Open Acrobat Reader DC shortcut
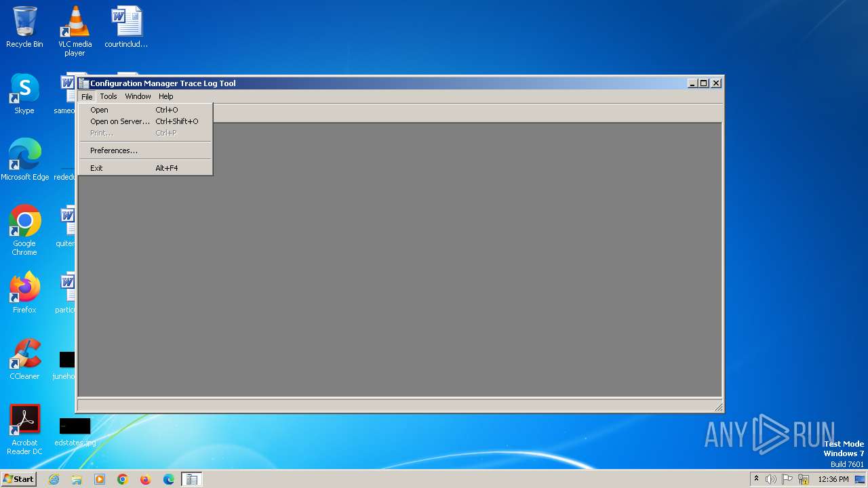Screen dimensions: 868x488 click(24, 430)
